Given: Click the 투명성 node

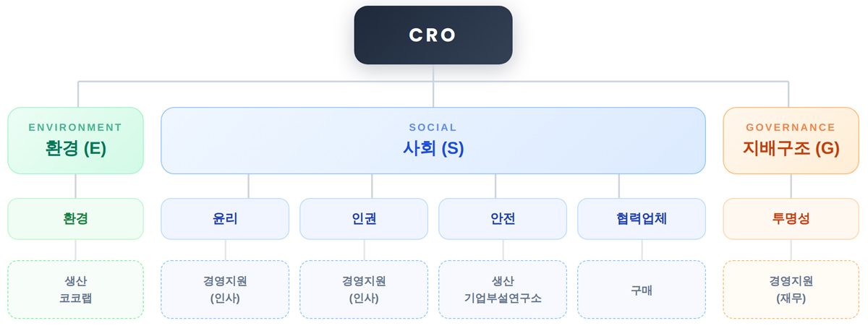Looking at the screenshot, I should pyautogui.click(x=791, y=218).
